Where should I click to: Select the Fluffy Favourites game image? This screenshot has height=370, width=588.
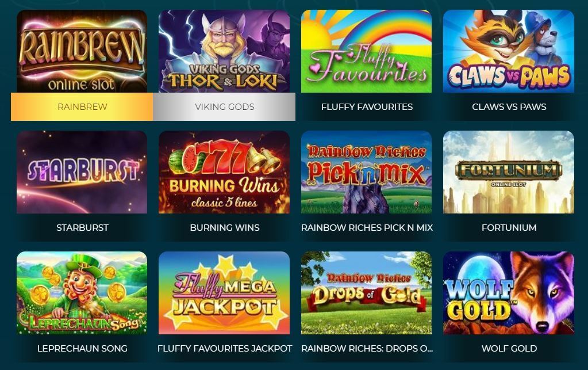pos(366,51)
